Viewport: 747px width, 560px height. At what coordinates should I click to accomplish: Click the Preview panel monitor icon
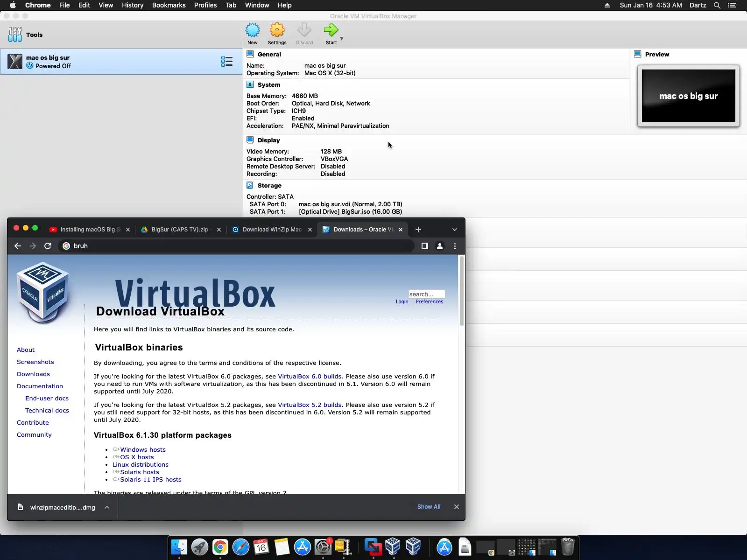(638, 54)
